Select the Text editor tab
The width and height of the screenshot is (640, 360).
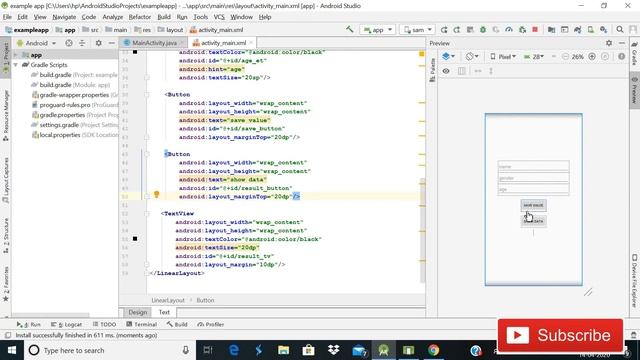tap(164, 312)
